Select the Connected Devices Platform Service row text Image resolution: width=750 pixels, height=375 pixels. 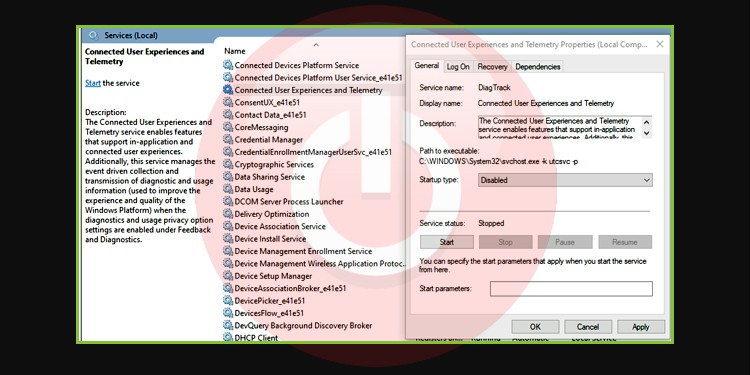pos(297,66)
